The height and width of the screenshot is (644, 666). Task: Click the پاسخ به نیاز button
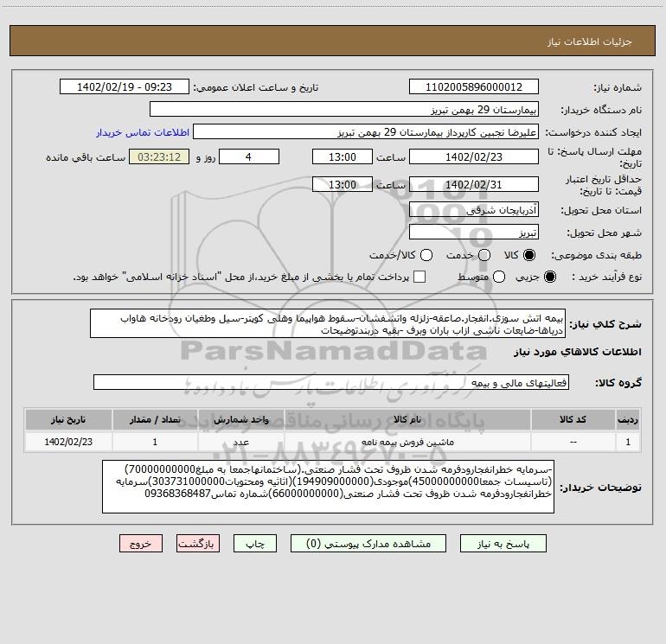pos(503,544)
